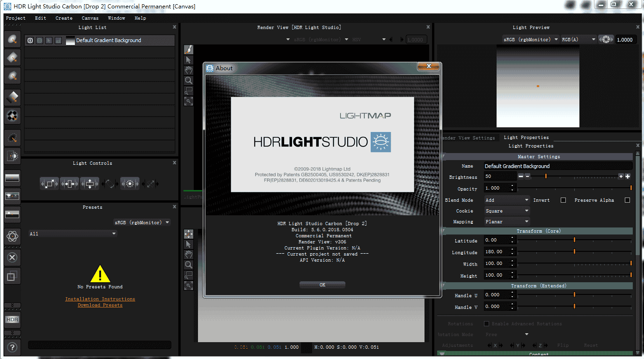Toggle Preserve Alpha on
This screenshot has height=359, width=644.
(627, 200)
